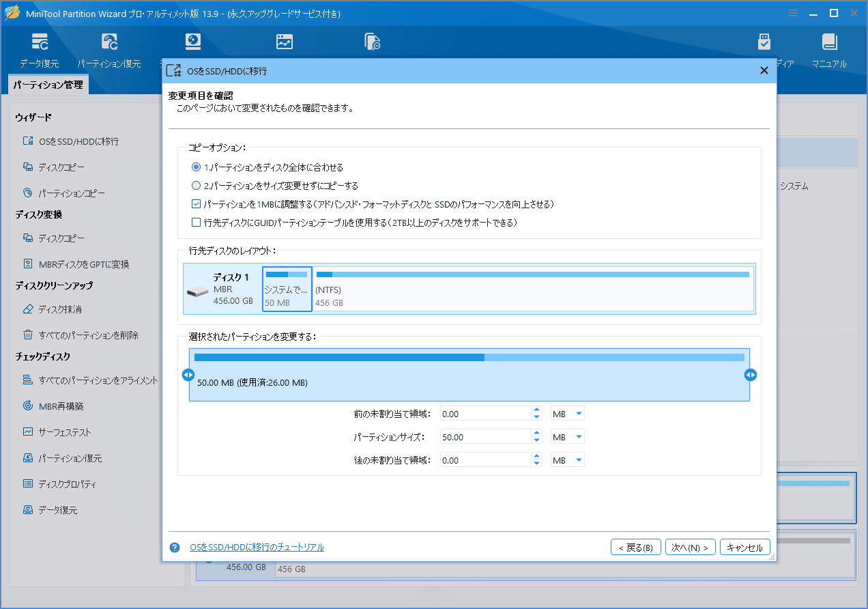The height and width of the screenshot is (609, 868).
Task: Click the 前の未割り当て領域 value field
Action: 485,414
